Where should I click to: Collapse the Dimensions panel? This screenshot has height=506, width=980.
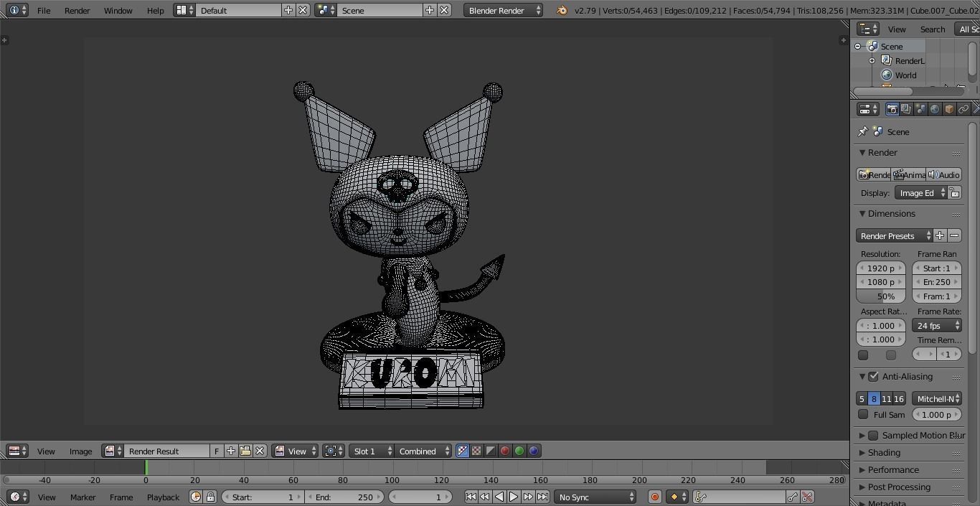pos(891,214)
